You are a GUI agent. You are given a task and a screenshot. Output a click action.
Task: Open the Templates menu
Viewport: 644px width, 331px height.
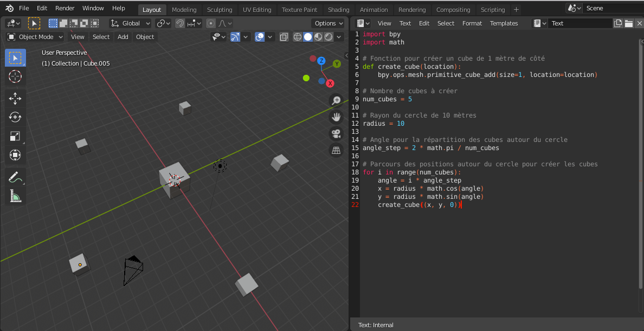[504, 23]
